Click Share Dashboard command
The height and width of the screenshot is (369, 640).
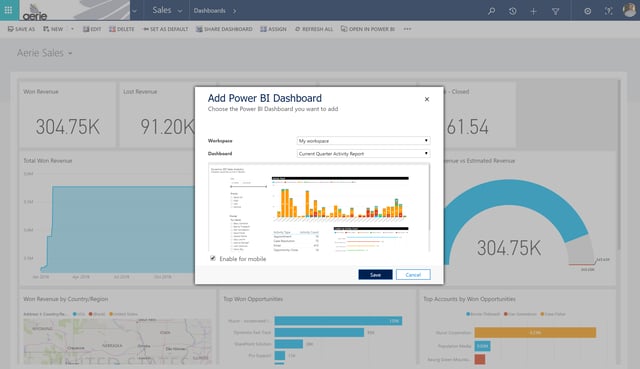[x=224, y=29]
